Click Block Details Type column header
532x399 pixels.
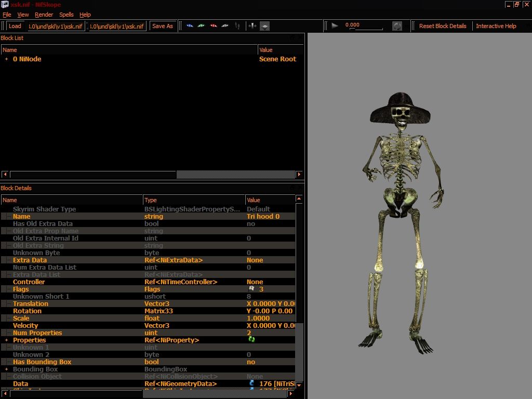[x=194, y=200]
